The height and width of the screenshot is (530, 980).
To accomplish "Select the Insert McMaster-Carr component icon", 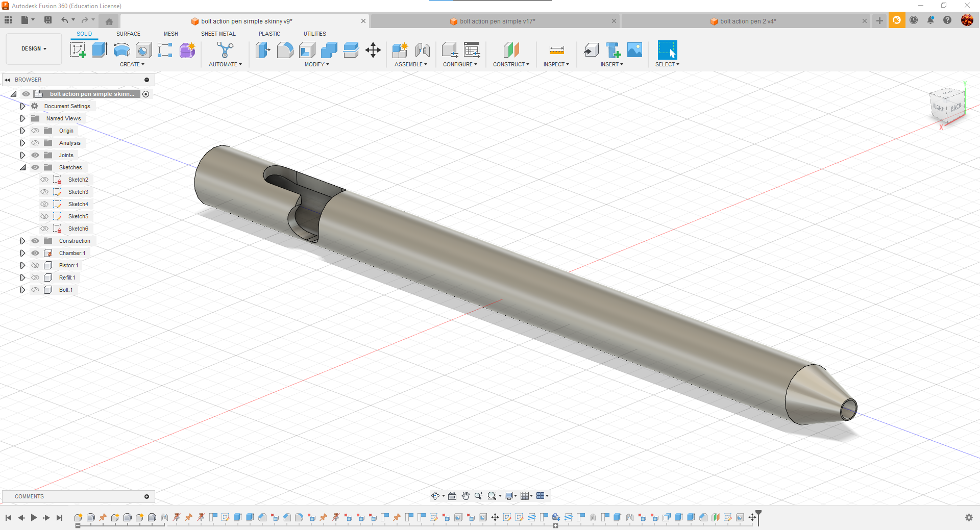I will [613, 50].
